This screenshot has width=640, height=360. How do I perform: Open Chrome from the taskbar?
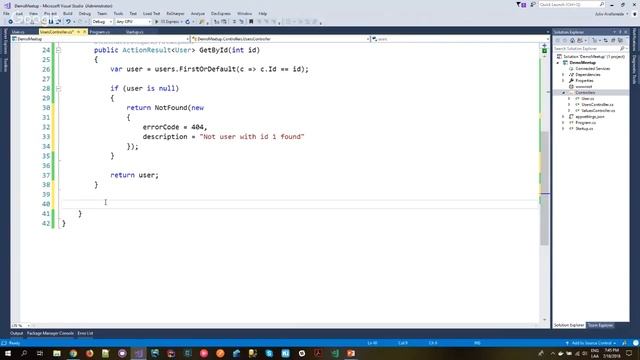click(x=73, y=353)
